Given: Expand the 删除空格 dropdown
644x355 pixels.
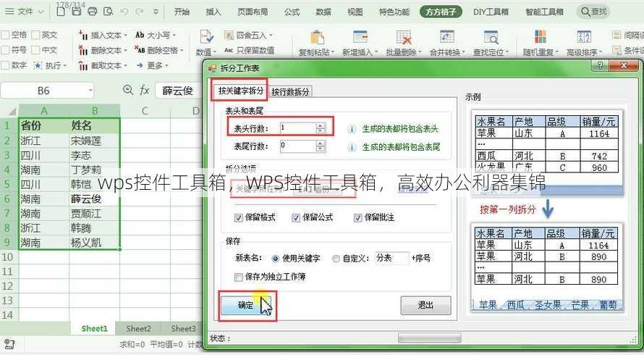Looking at the screenshot, I should click(182, 51).
